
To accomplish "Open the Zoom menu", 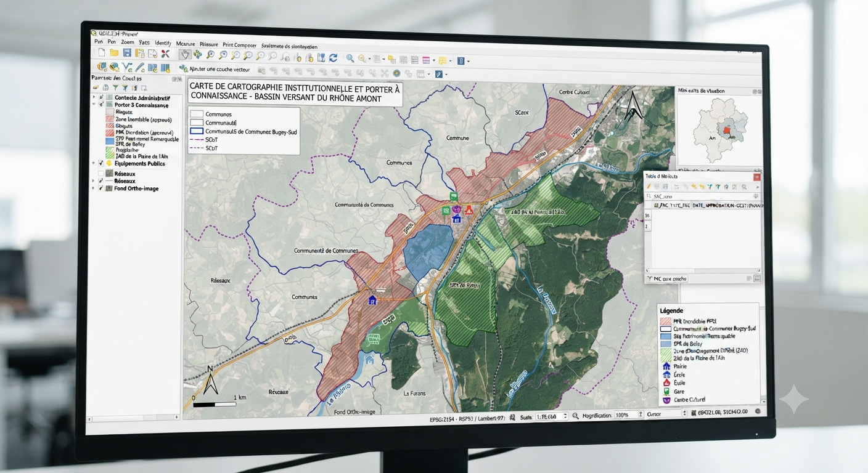I will [x=128, y=42].
